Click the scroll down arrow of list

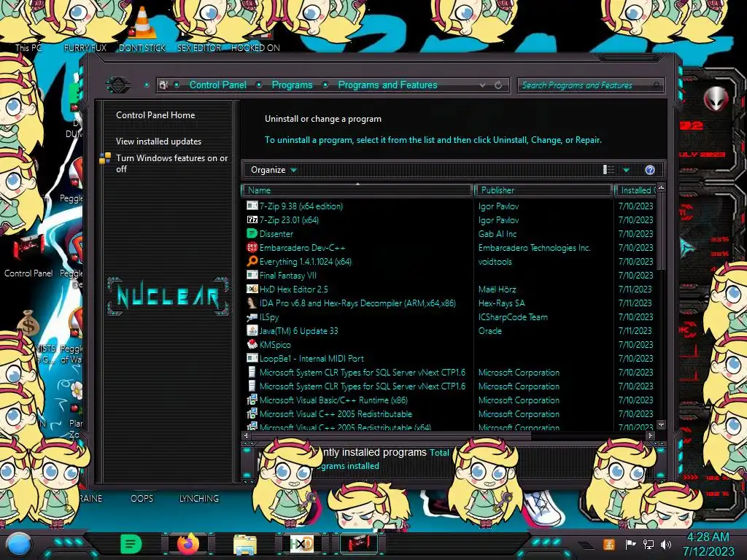(x=661, y=424)
